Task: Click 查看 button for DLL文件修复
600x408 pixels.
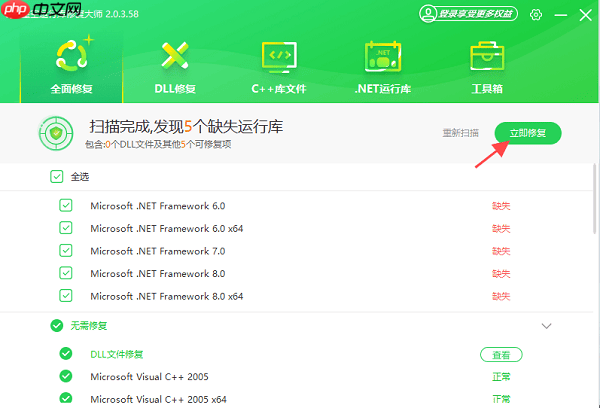Action: [x=501, y=355]
